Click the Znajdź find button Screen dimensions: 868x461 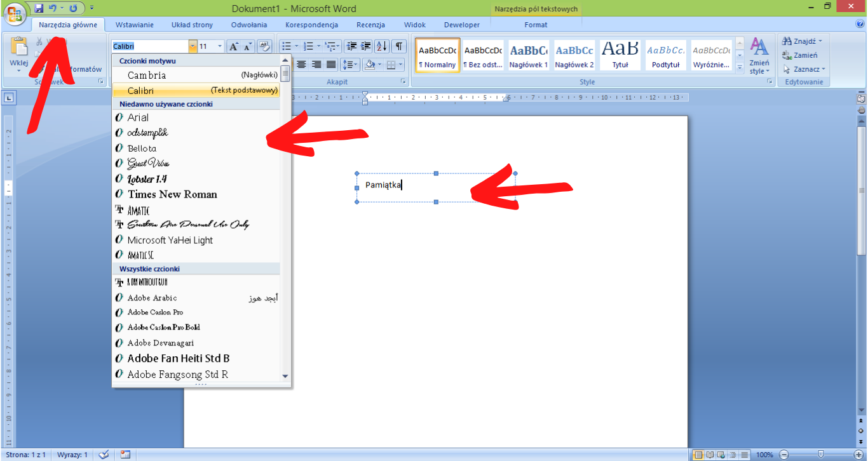coord(803,41)
